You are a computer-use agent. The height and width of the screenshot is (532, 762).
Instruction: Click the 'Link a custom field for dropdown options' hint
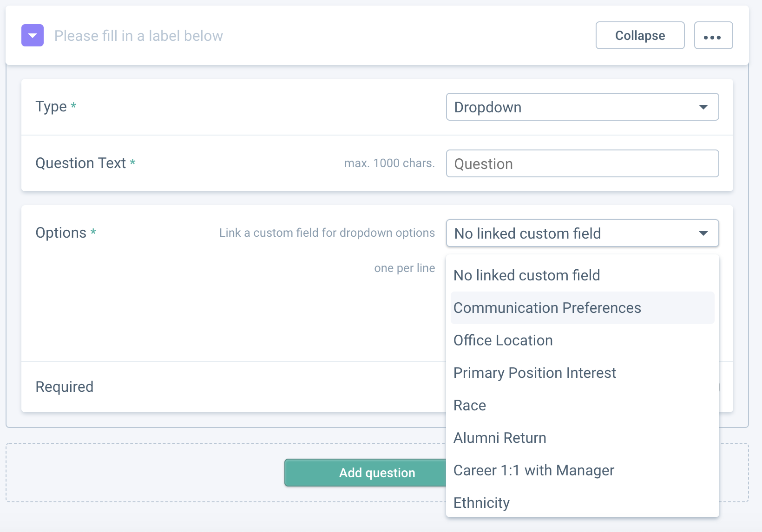pos(327,233)
